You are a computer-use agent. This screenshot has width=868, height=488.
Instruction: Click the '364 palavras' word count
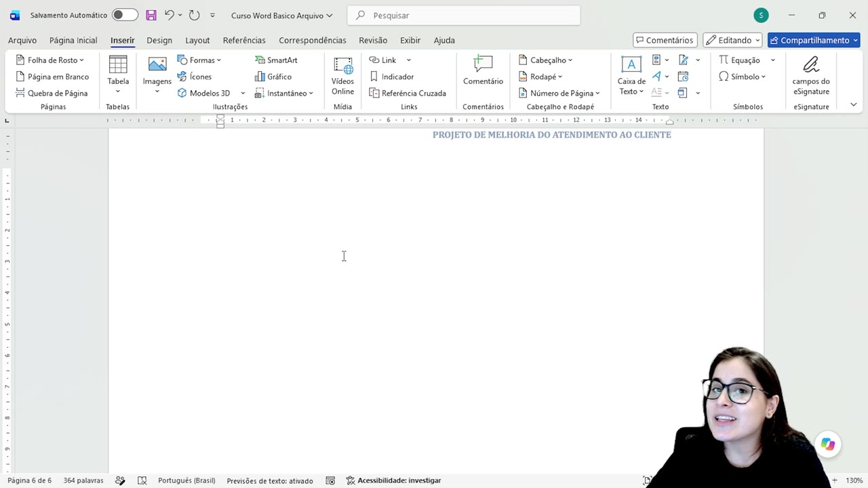[83, 481]
